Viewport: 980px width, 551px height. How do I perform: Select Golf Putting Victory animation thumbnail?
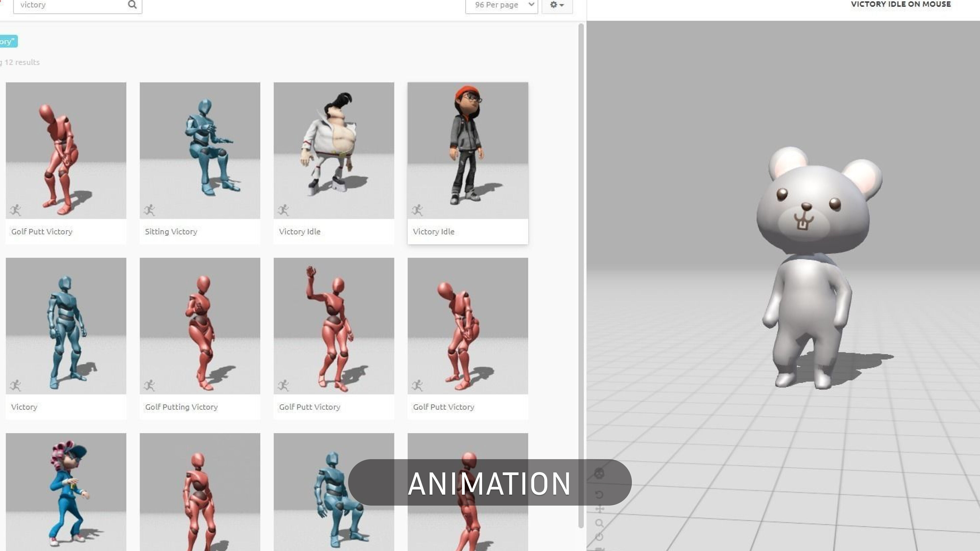[200, 326]
